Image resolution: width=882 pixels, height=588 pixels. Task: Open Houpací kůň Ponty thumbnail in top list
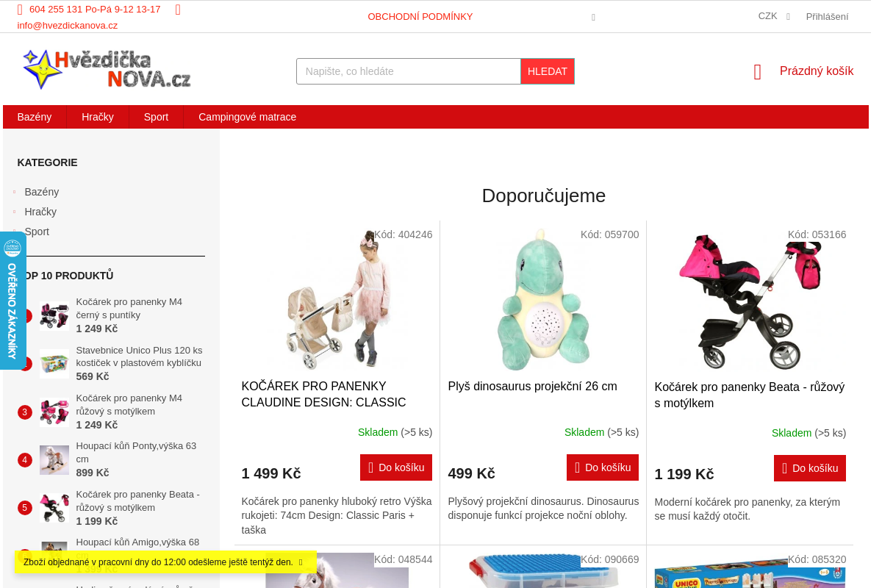[x=54, y=460]
